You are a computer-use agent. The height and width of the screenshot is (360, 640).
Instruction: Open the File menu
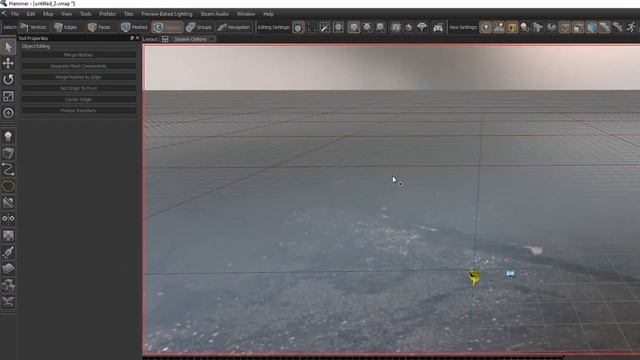(x=15, y=14)
